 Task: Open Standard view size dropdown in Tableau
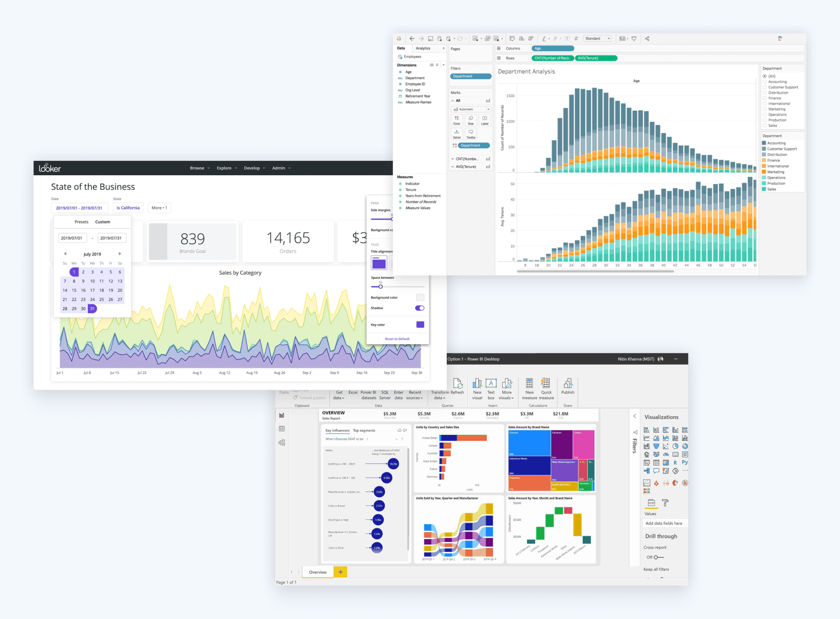point(597,39)
